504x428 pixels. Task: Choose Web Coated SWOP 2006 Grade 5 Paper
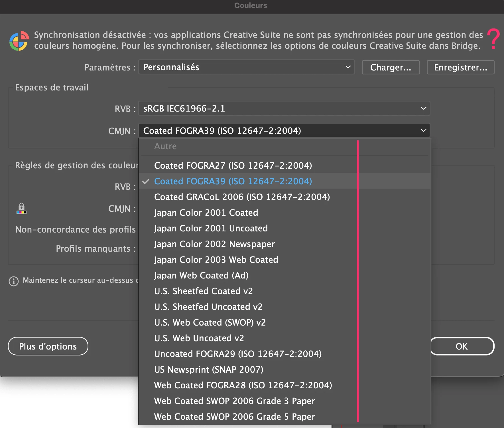point(284,417)
